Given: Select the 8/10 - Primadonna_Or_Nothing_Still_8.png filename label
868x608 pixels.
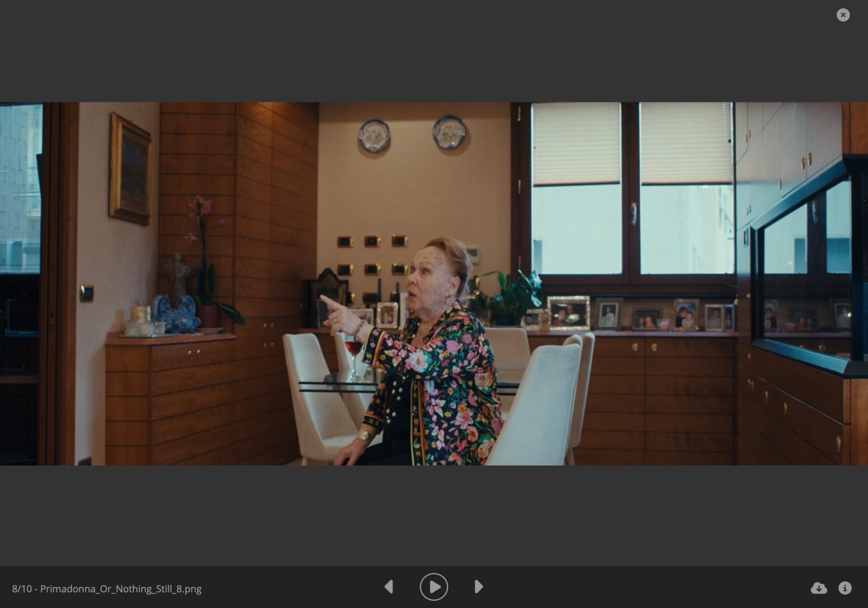Looking at the screenshot, I should tap(107, 589).
